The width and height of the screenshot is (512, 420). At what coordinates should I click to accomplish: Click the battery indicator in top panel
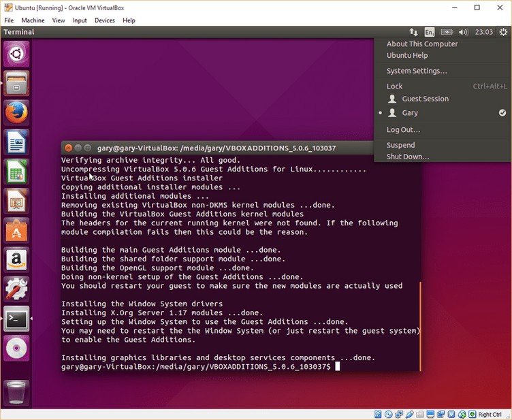coord(447,32)
